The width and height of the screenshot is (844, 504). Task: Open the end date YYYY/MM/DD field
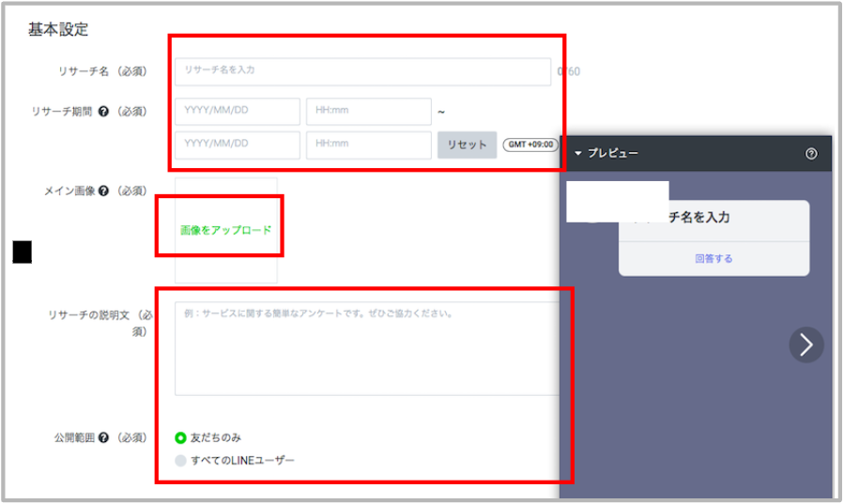238,145
